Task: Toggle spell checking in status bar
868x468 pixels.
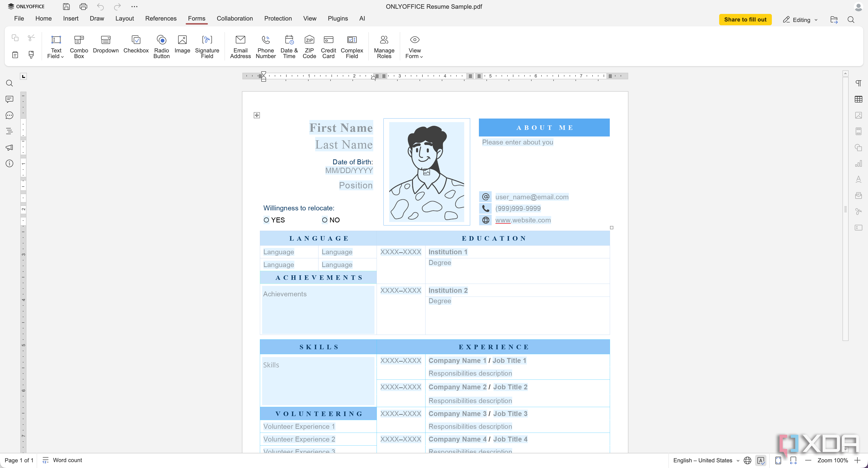Action: (x=761, y=460)
